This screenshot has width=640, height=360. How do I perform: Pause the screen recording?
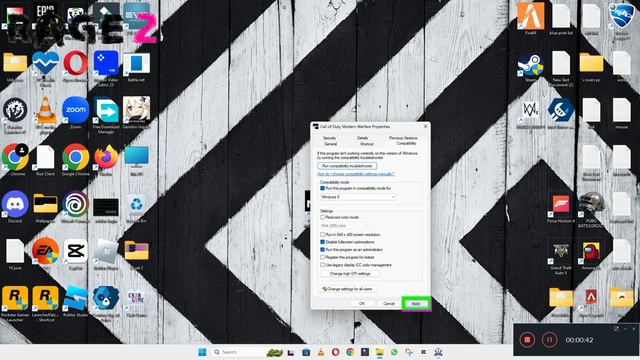pyautogui.click(x=549, y=340)
